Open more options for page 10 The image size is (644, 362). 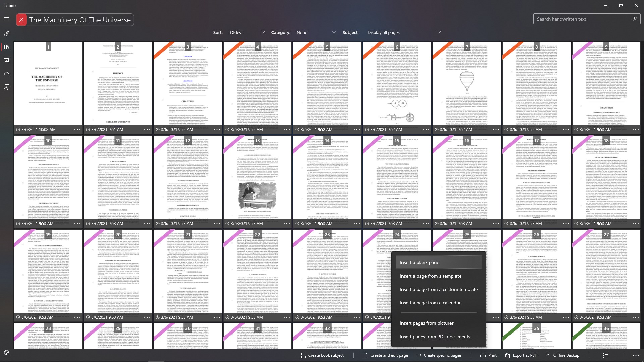[x=77, y=224]
